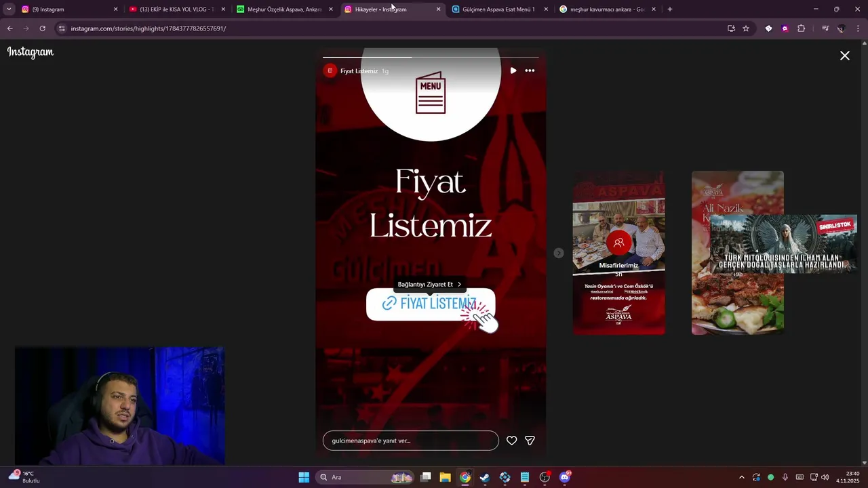The height and width of the screenshot is (488, 868).
Task: Open the weather widget 16°C Bulutlu
Action: (24, 476)
